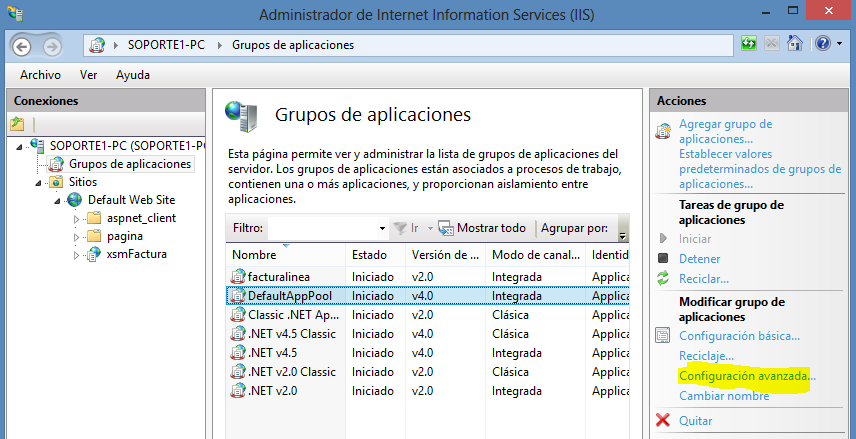Click the Ir funnel filter icon
Viewport: 856px width, 439px height.
(x=400, y=228)
